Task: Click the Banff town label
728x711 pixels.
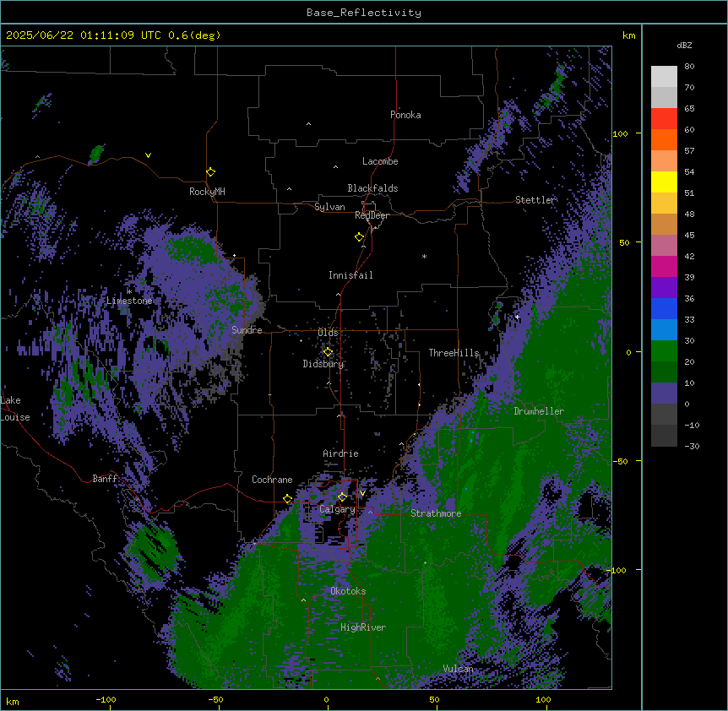Action: (x=106, y=479)
